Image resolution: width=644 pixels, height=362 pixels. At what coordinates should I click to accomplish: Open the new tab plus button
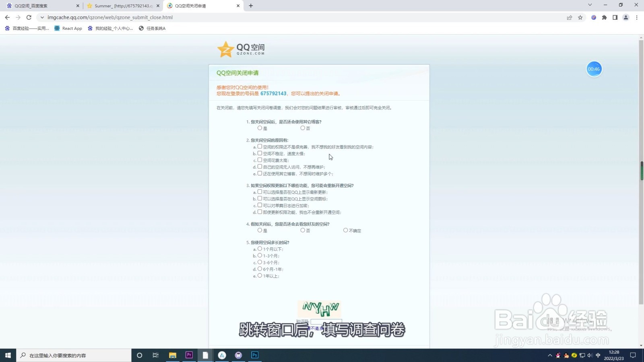tap(251, 6)
